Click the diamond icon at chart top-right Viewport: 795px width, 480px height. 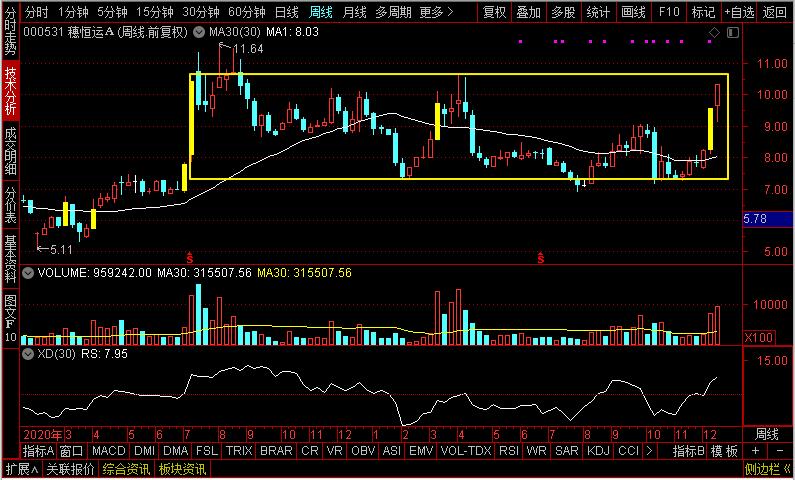714,33
